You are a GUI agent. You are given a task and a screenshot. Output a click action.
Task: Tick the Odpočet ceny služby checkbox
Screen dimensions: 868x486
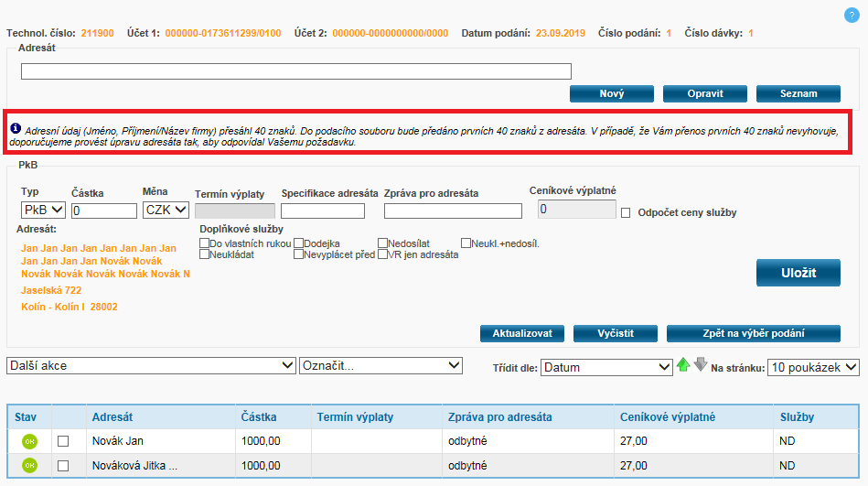point(627,213)
